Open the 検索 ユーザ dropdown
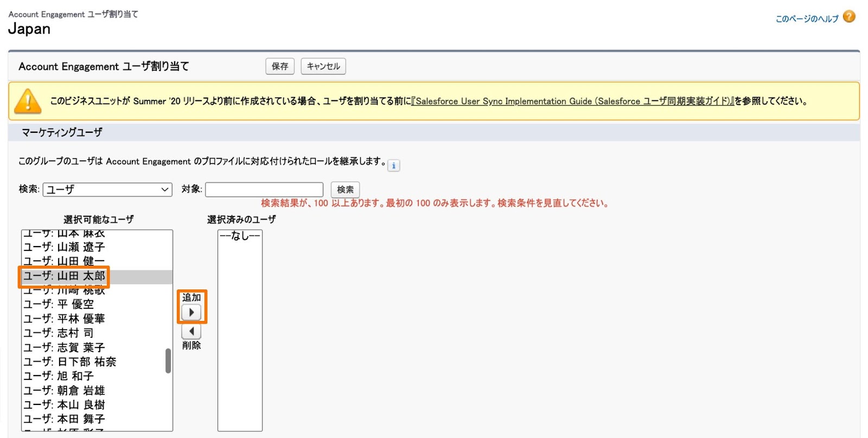Image resolution: width=868 pixels, height=438 pixels. [x=107, y=189]
